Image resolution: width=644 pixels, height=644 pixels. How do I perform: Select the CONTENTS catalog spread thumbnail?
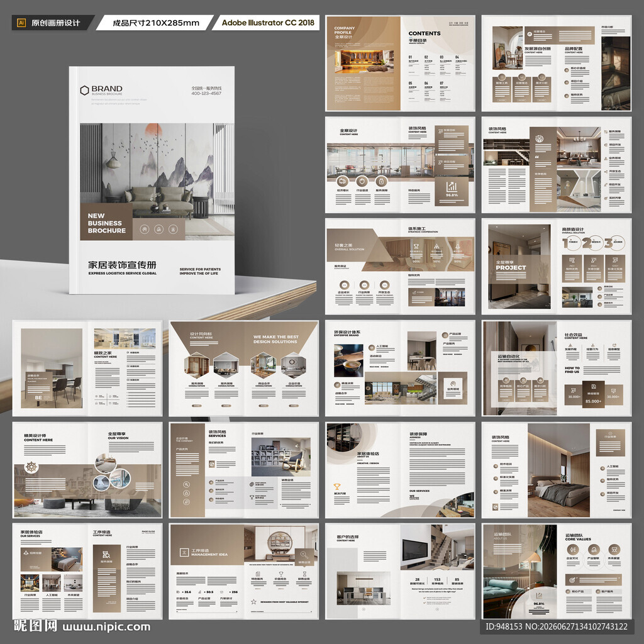pyautogui.click(x=401, y=64)
